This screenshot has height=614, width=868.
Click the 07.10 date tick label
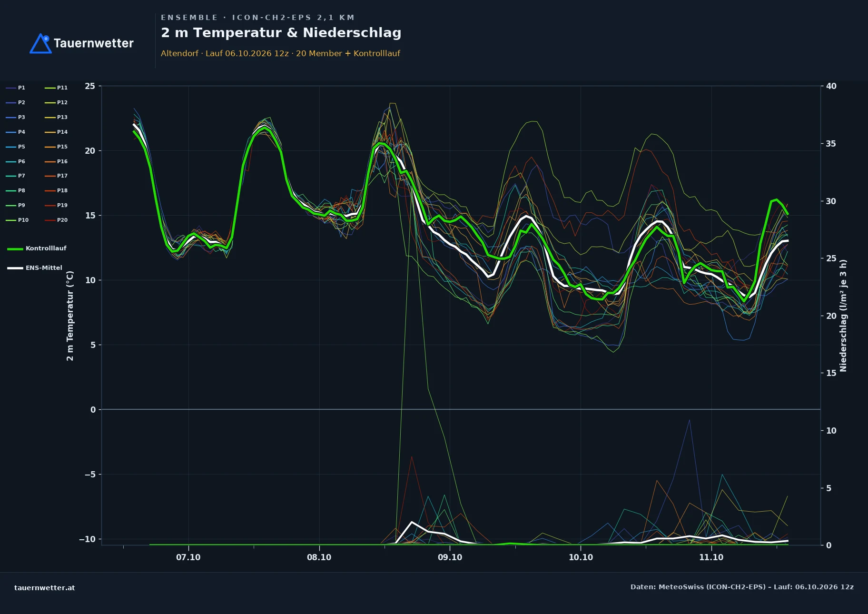coord(188,557)
